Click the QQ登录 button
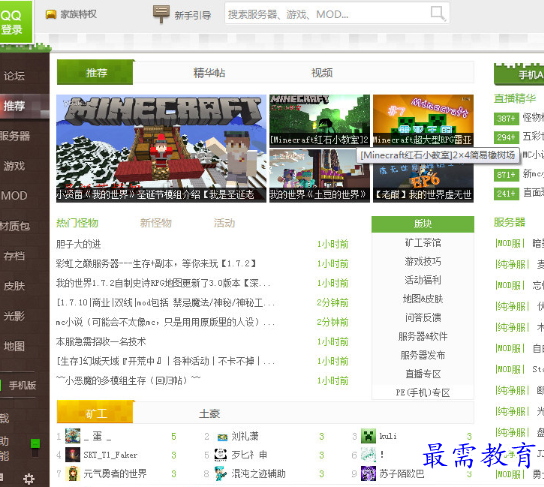 tap(16, 22)
